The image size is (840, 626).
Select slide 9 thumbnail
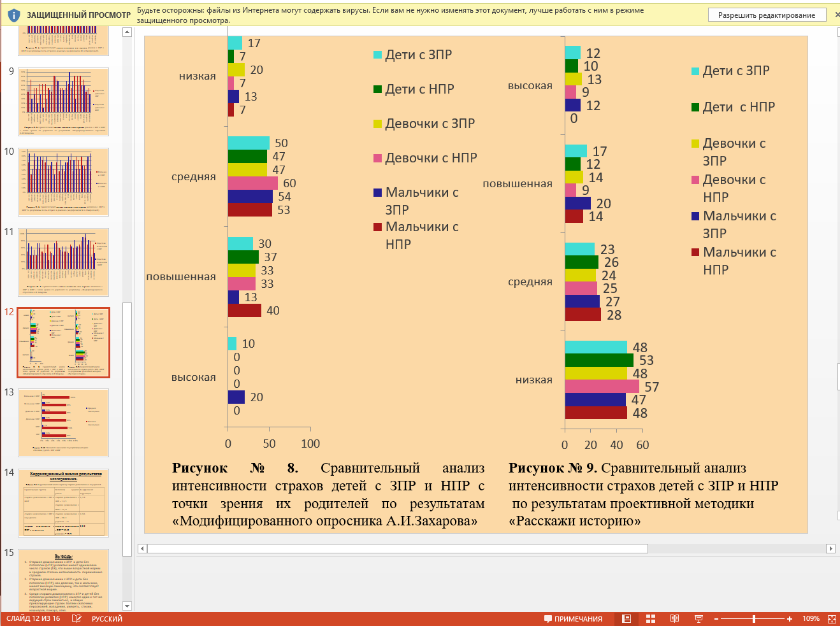coord(63,102)
